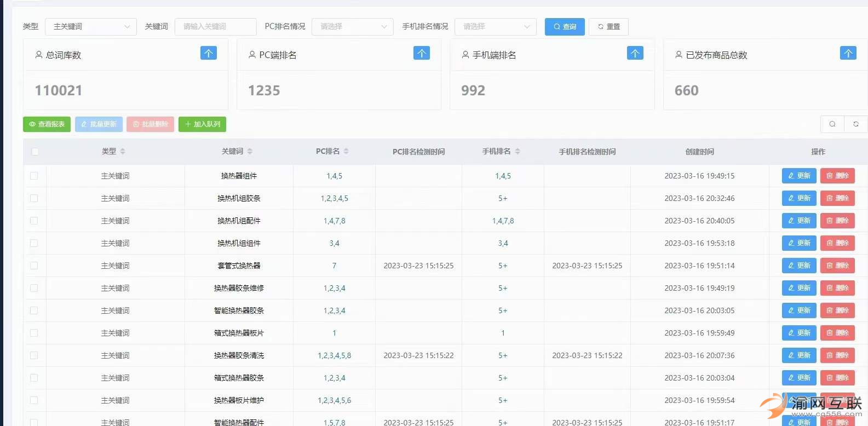This screenshot has height=426, width=868.
Task: Click the green 查看报表 button
Action: (x=47, y=124)
